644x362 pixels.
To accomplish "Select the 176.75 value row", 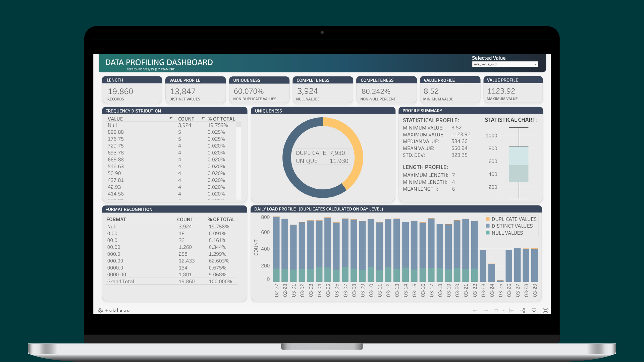I will tap(171, 139).
